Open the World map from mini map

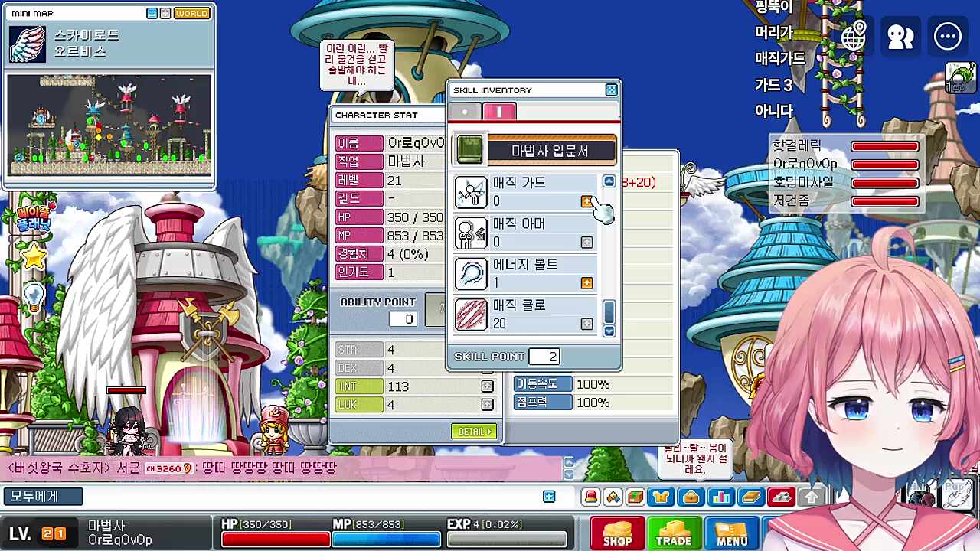[x=192, y=14]
